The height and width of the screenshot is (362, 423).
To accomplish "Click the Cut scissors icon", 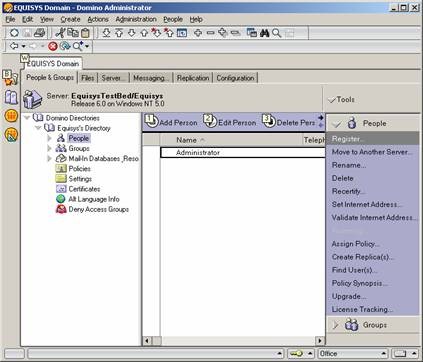I will (60, 33).
